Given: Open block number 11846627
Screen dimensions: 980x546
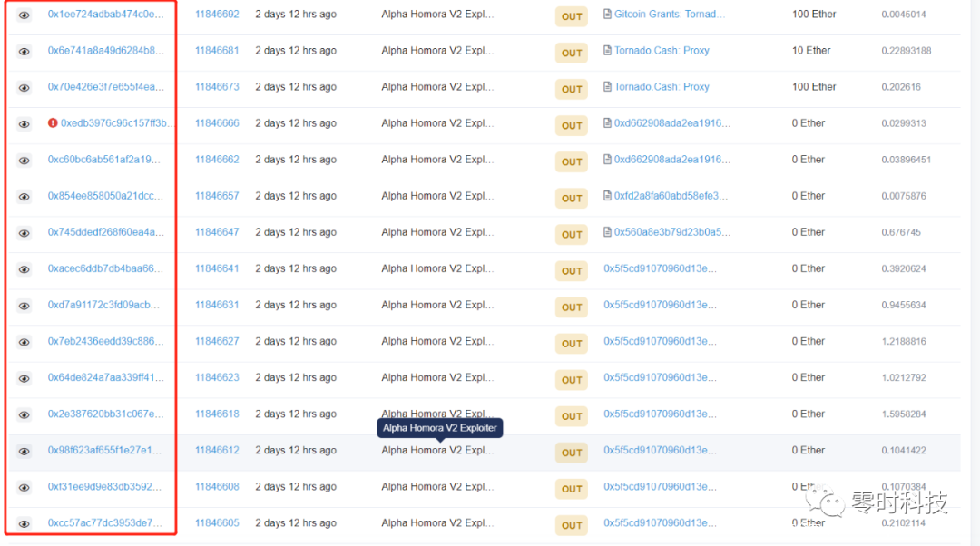Looking at the screenshot, I should pyautogui.click(x=217, y=341).
